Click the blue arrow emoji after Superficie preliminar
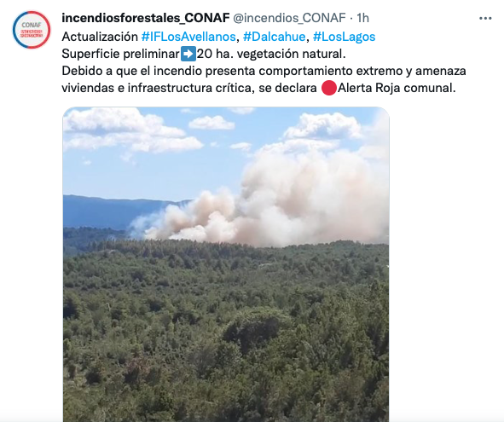The width and height of the screenshot is (504, 422). coord(188,54)
